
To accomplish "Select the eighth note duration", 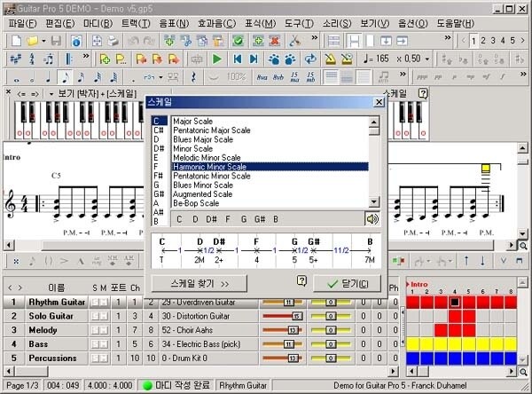I will pos(65,78).
